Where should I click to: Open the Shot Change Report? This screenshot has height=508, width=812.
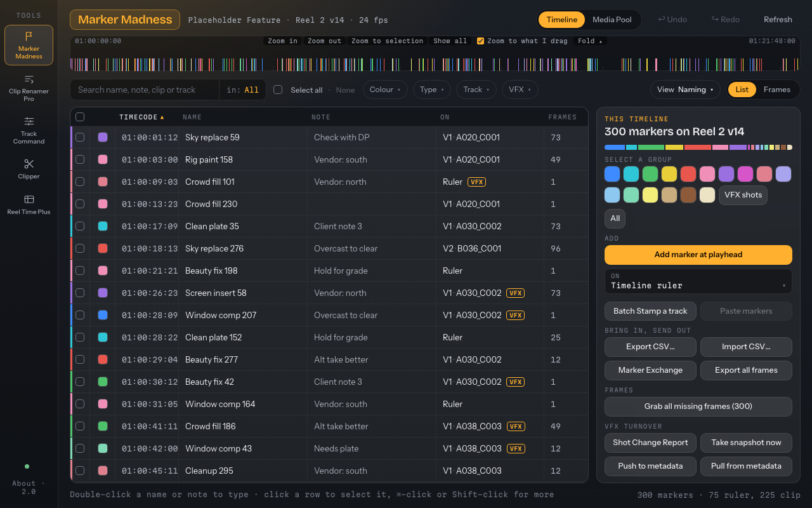[650, 443]
